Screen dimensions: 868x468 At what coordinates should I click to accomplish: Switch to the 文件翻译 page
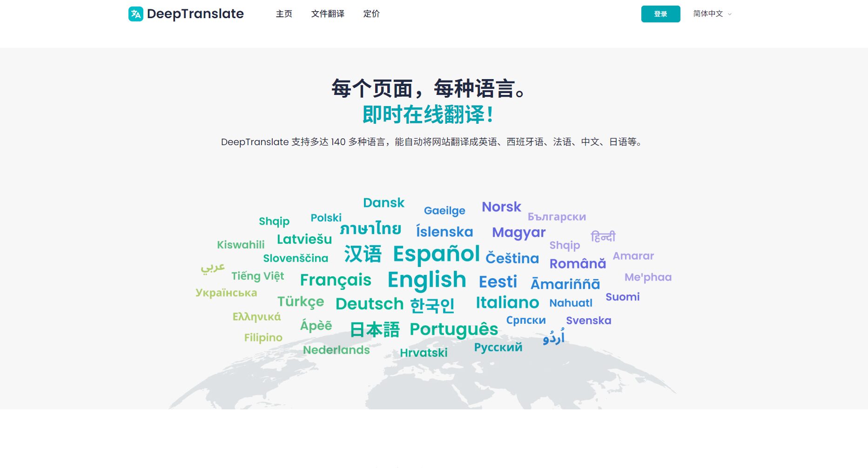(327, 14)
